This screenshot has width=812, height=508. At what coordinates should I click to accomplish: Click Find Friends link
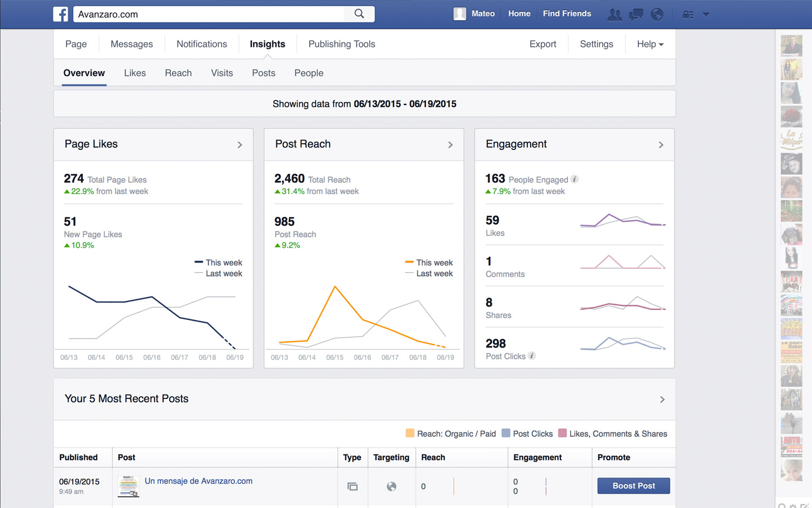coord(567,14)
